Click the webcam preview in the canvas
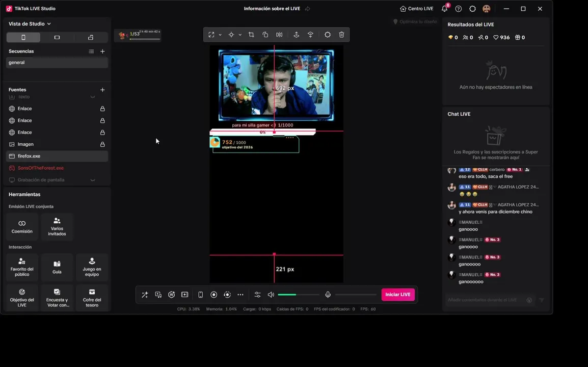The image size is (588, 367). coord(276,85)
